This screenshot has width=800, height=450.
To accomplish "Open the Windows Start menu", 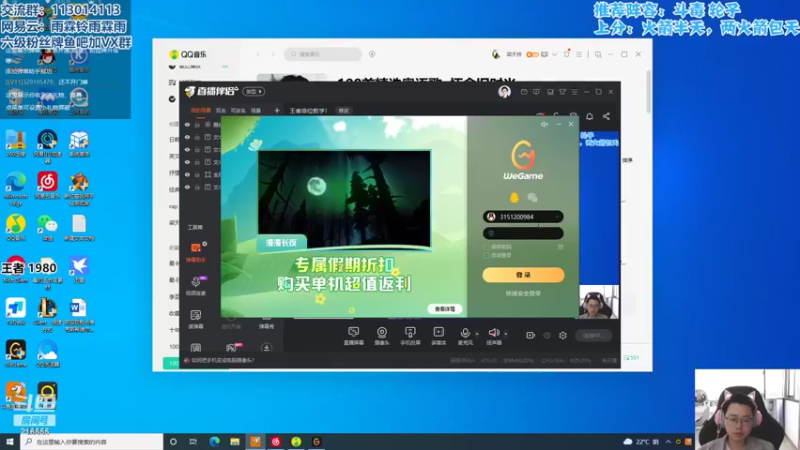I will (10, 441).
